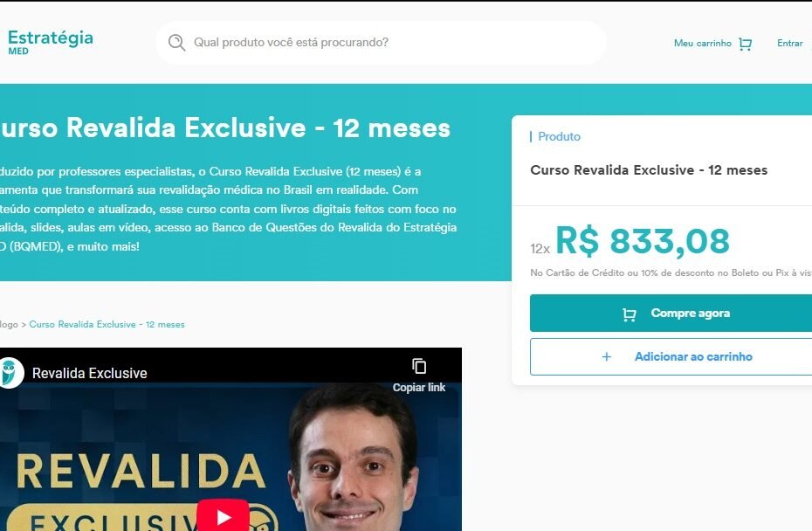Click the cart icon inside Compre agora

(630, 314)
